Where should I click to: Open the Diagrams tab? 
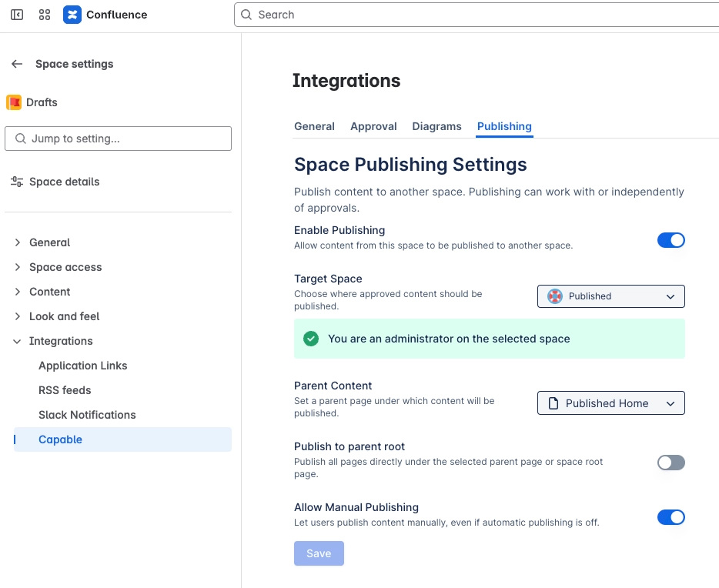tap(436, 126)
